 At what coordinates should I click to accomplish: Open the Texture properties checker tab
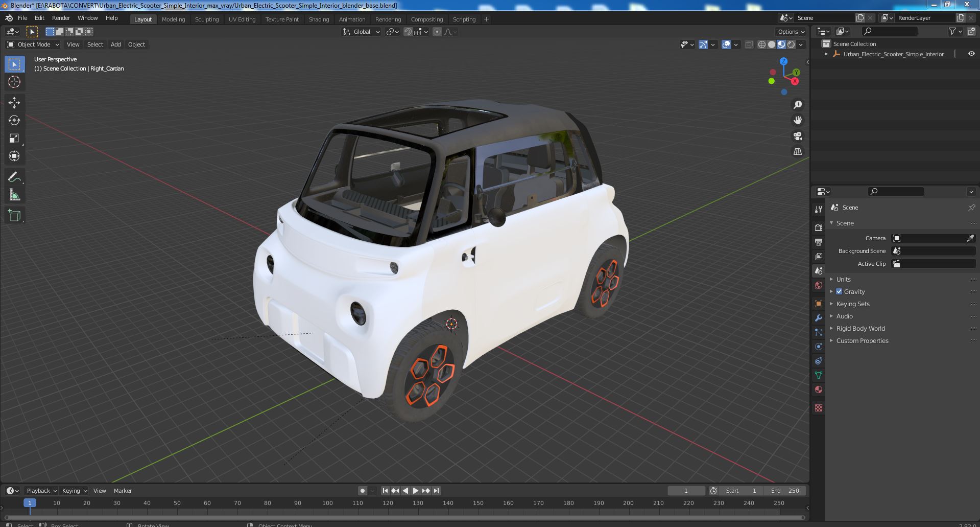click(x=819, y=408)
